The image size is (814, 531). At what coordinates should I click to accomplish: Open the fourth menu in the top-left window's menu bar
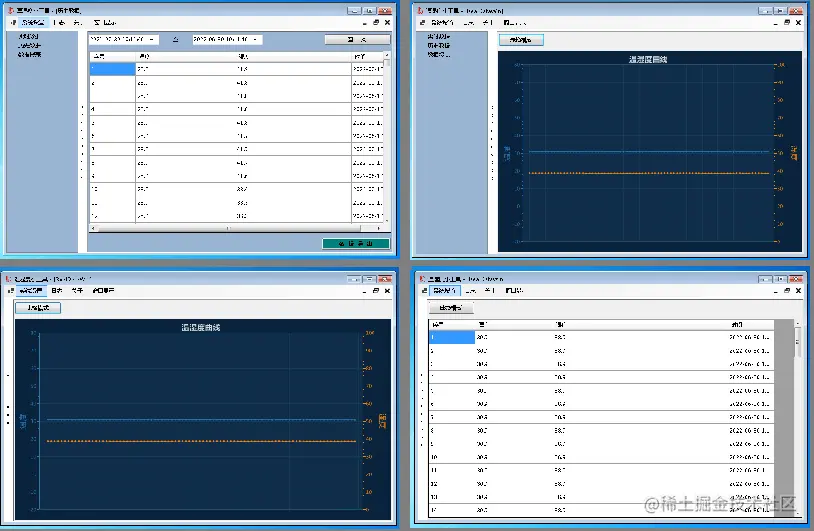click(105, 23)
